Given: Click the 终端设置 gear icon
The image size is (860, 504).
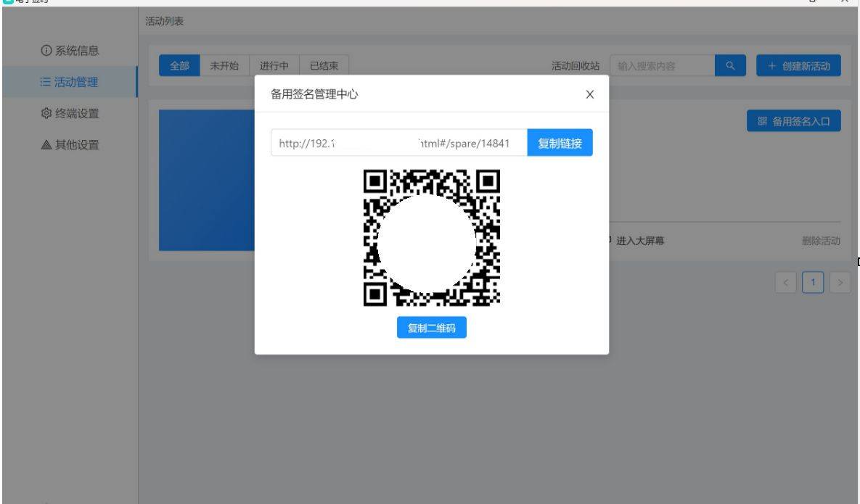Looking at the screenshot, I should tap(46, 113).
